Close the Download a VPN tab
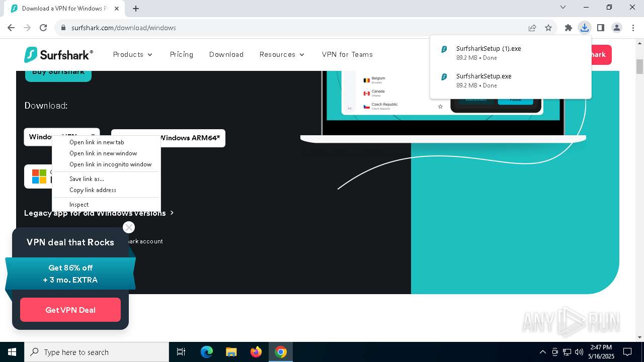This screenshot has height=362, width=644. (x=117, y=9)
